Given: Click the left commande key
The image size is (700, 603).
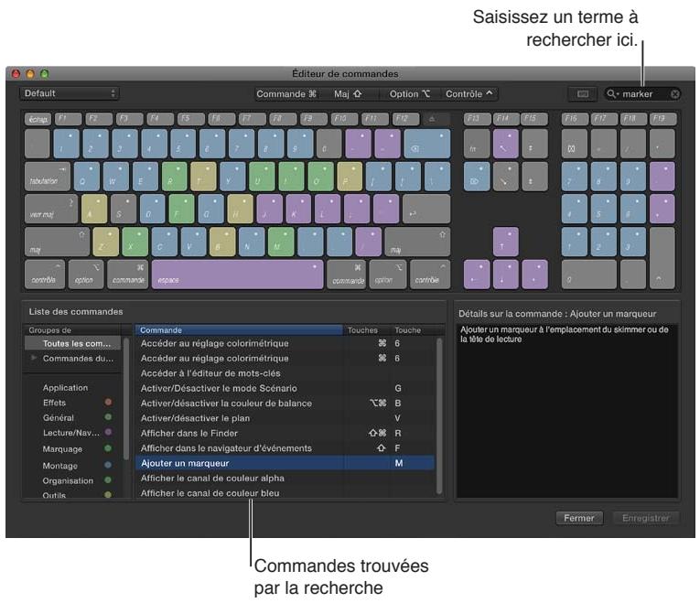Looking at the screenshot, I should [x=128, y=275].
